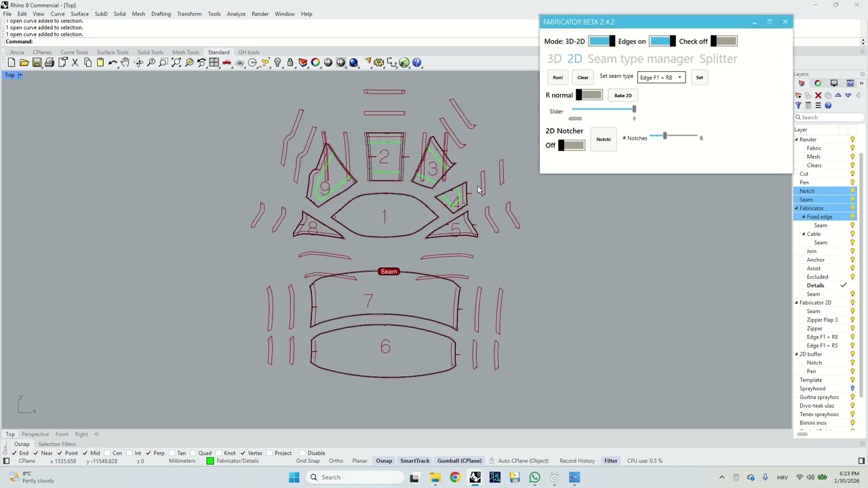868x488 pixels.
Task: Enable the Cen osnap checkbox
Action: (x=107, y=453)
